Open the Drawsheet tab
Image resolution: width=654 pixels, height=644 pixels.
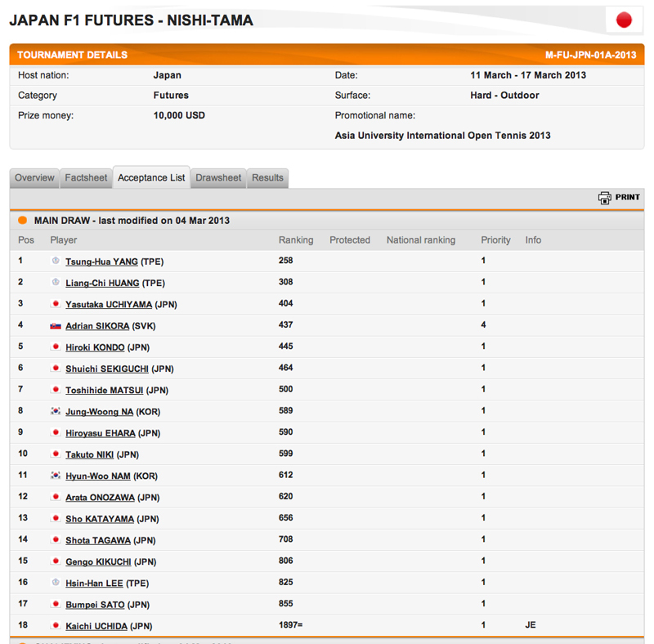click(x=218, y=178)
